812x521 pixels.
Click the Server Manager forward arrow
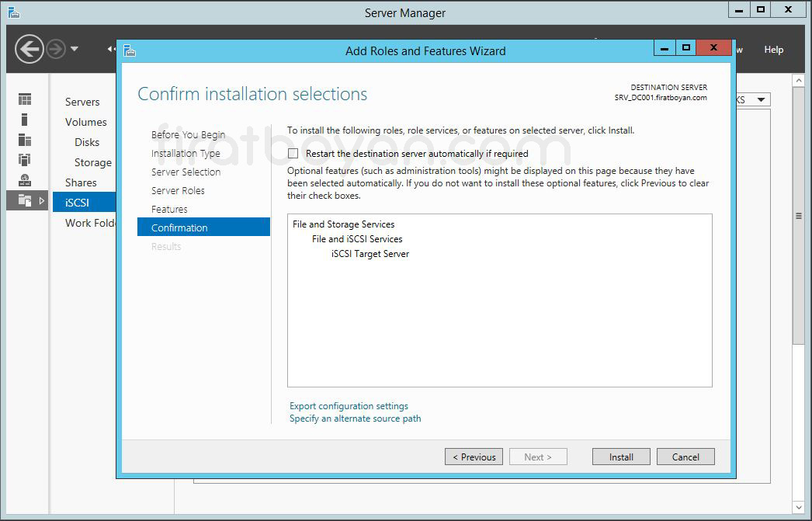point(56,49)
